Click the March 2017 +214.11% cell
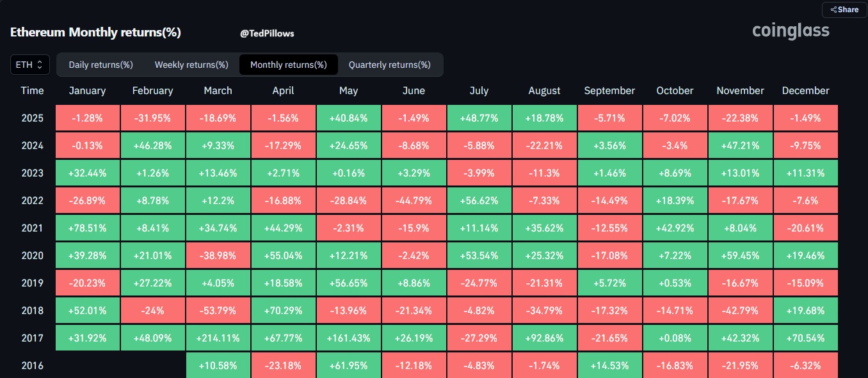Image resolution: width=868 pixels, height=378 pixels. tap(218, 338)
